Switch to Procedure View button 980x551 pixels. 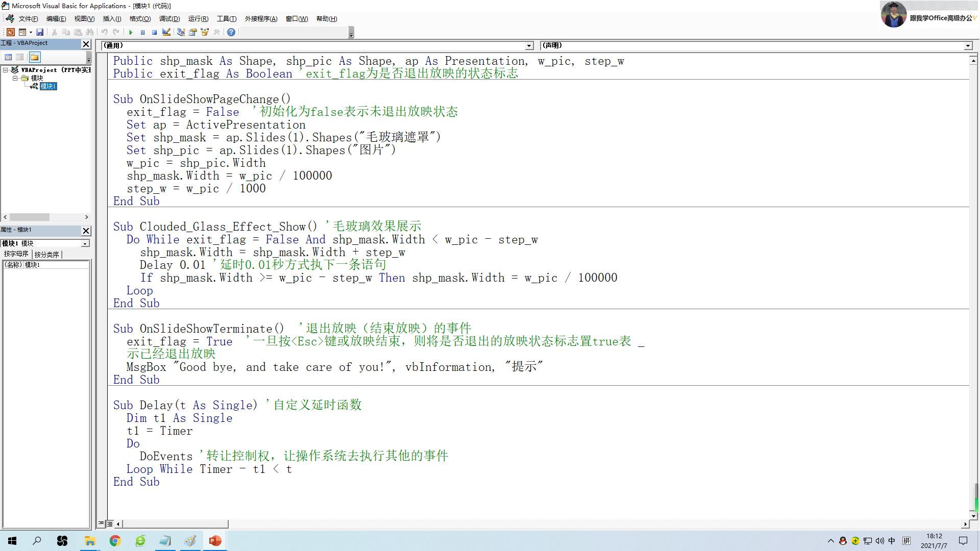click(x=102, y=524)
